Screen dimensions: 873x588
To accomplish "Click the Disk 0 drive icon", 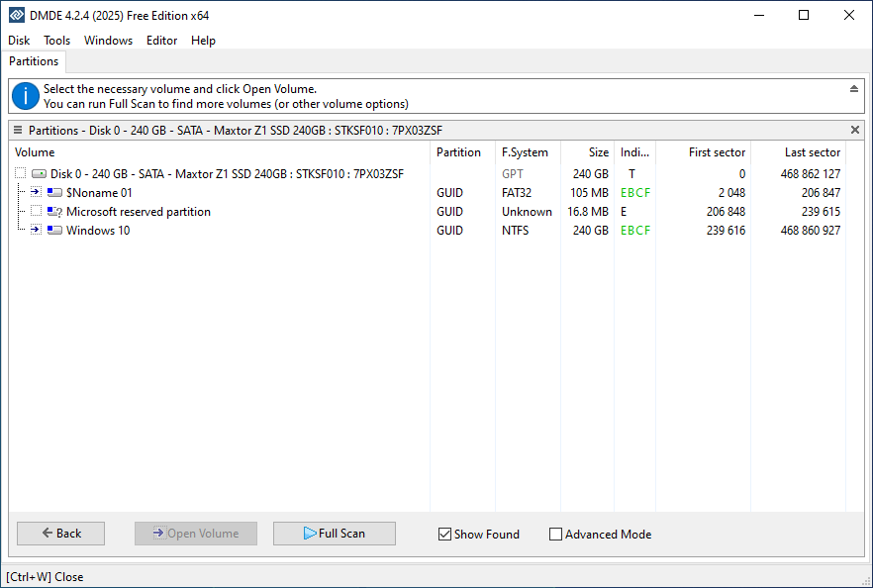I will tap(40, 174).
